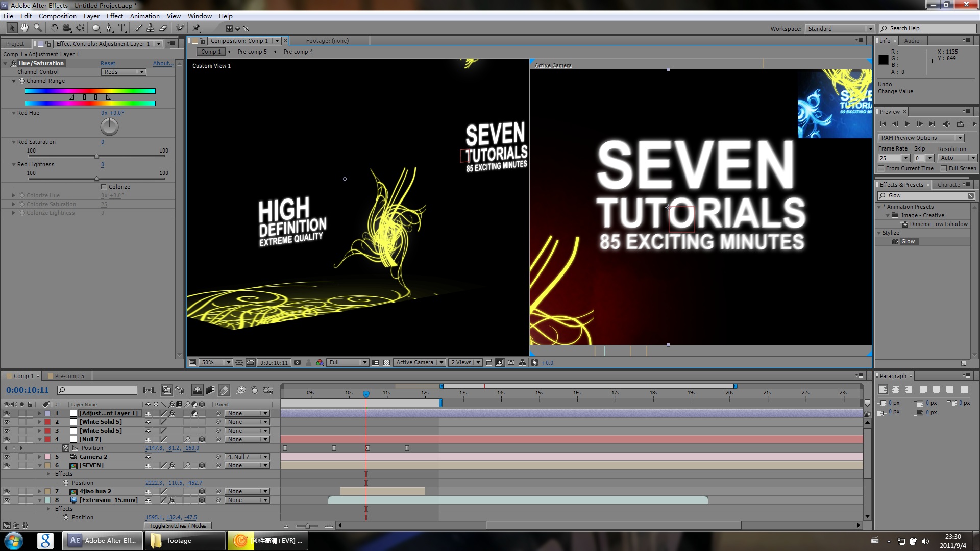Screen dimensions: 980x551
Task: Open the Animation menu
Action: coord(144,16)
